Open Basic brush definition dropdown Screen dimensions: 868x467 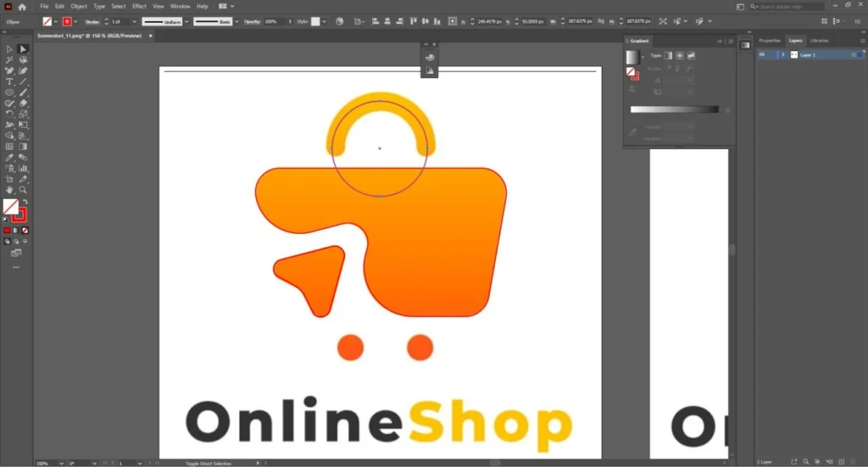(x=236, y=21)
